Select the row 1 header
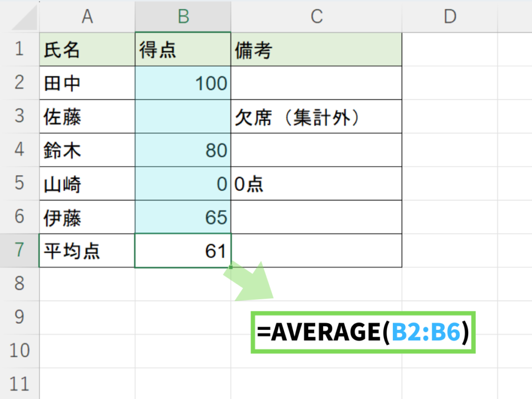This screenshot has width=532, height=399. [x=19, y=49]
